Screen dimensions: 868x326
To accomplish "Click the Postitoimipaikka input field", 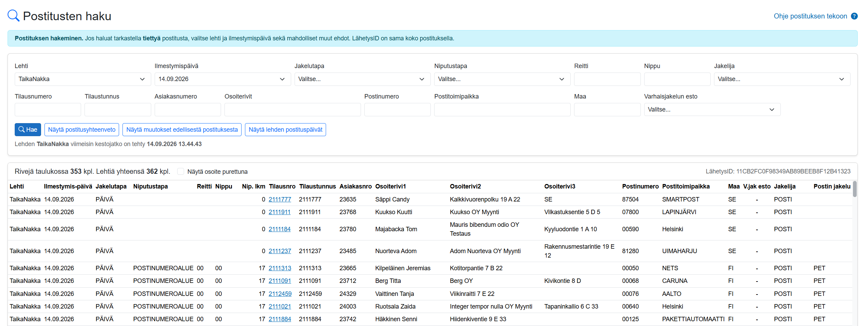I will click(502, 109).
